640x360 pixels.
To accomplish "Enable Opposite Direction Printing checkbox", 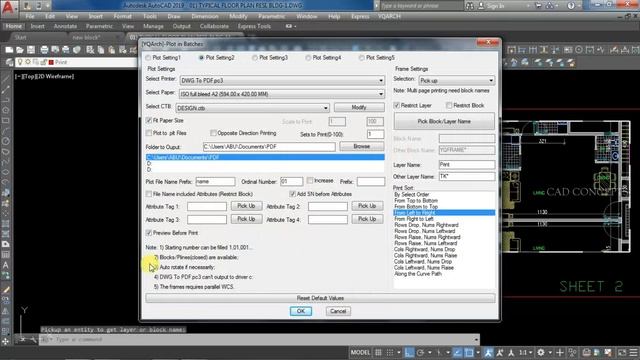I will [x=213, y=133].
